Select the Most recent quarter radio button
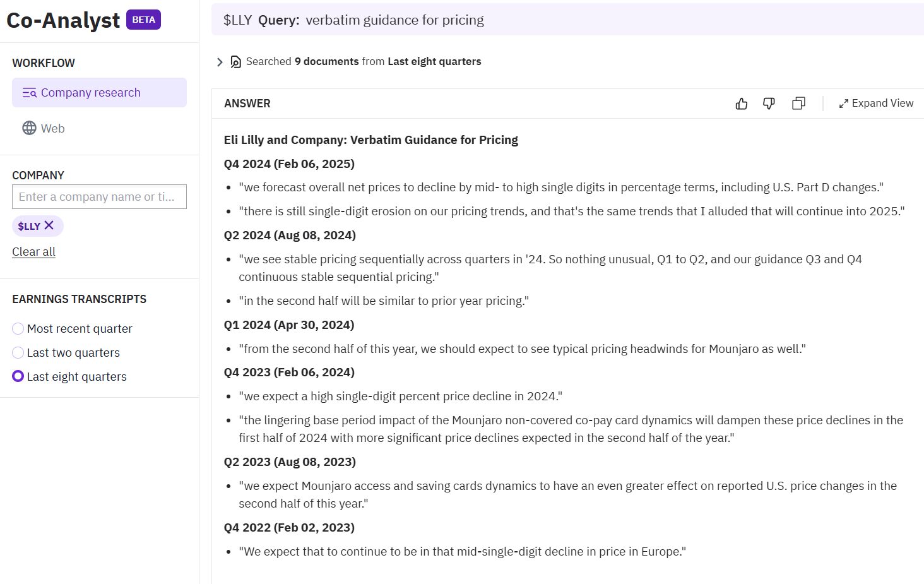This screenshot has width=924, height=584. (x=18, y=328)
